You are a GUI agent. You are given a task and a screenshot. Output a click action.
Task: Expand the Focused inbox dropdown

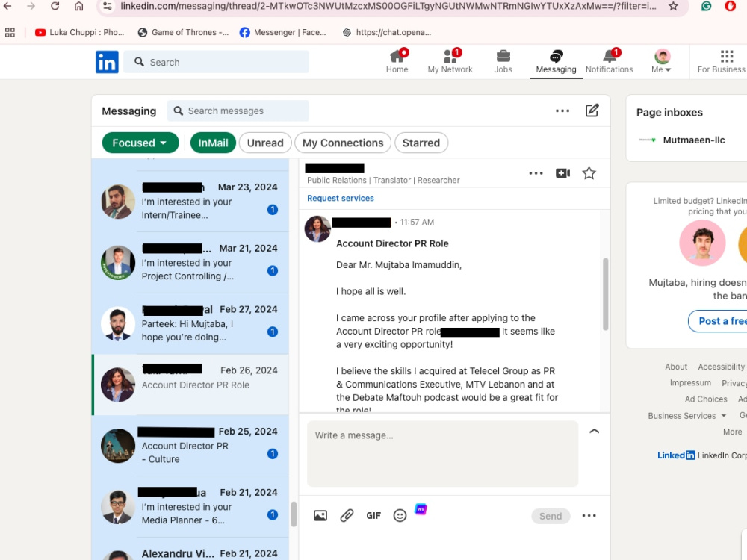point(140,143)
